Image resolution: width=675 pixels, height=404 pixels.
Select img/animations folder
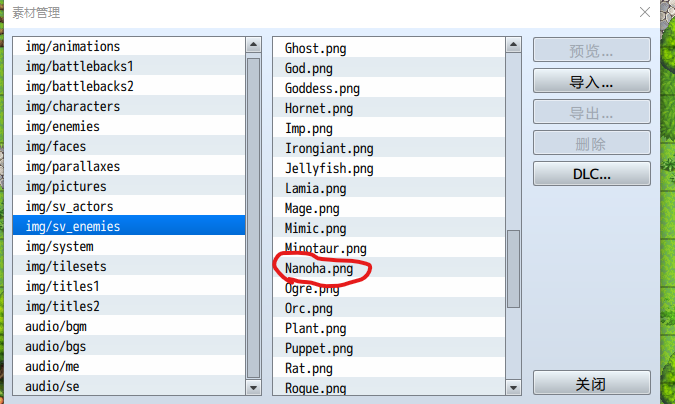click(x=129, y=46)
